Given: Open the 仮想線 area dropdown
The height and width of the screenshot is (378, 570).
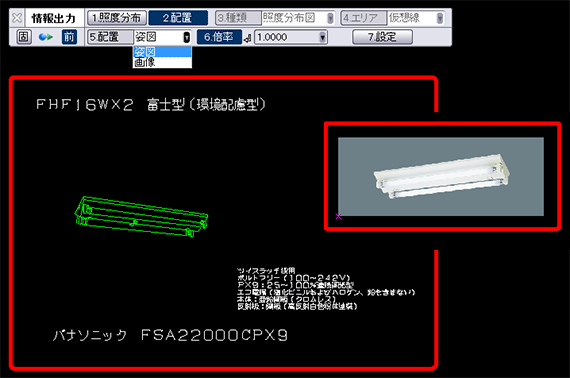Looking at the screenshot, I should coord(416,18).
